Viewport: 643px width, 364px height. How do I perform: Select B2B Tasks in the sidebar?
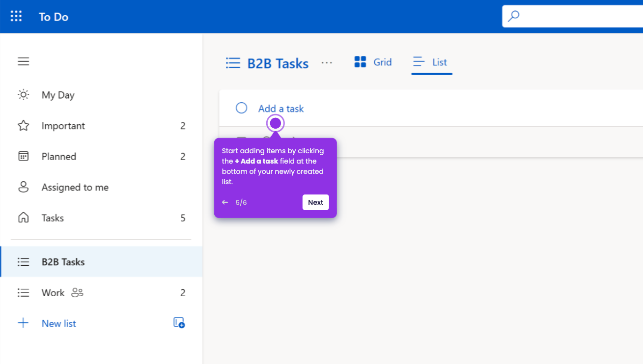coord(101,262)
